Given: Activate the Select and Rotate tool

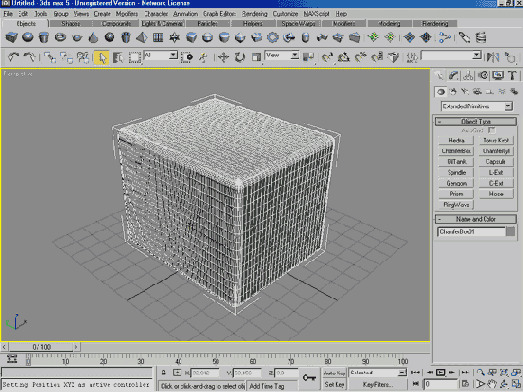Looking at the screenshot, I should tap(239, 58).
